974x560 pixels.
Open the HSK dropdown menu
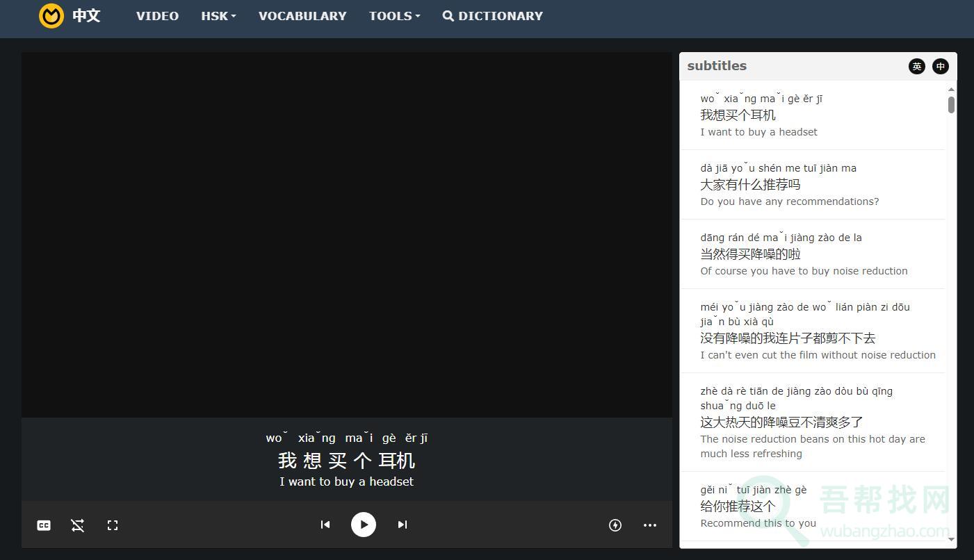(218, 15)
